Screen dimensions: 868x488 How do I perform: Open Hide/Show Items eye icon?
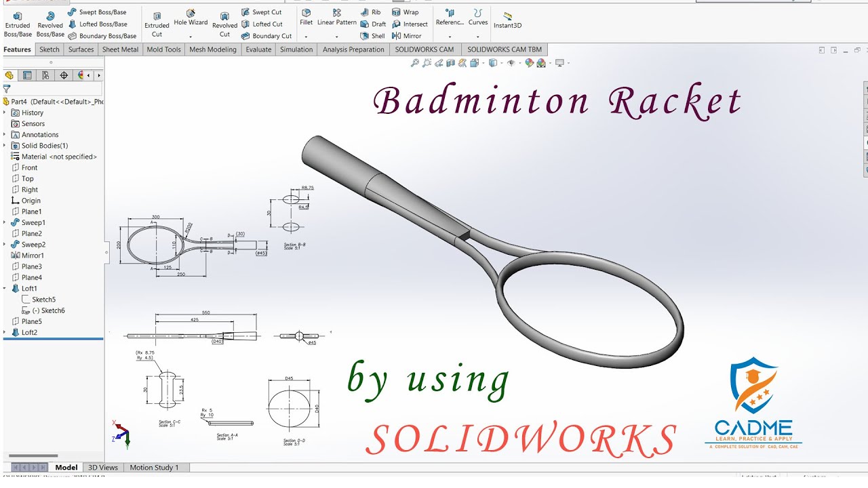click(x=511, y=63)
